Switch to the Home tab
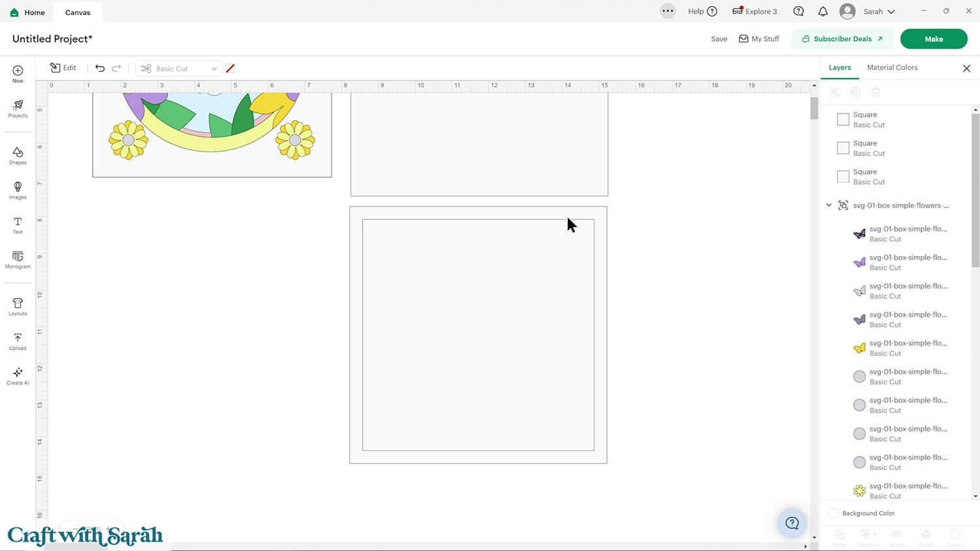This screenshot has height=551, width=980. coord(27,12)
